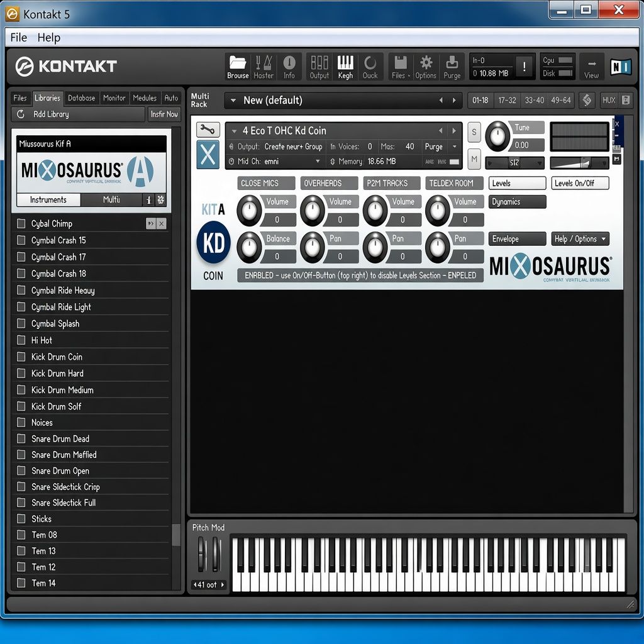Viewport: 644px width, 644px height.
Task: Check the Kick Drum Coin checkbox
Action: pos(21,357)
